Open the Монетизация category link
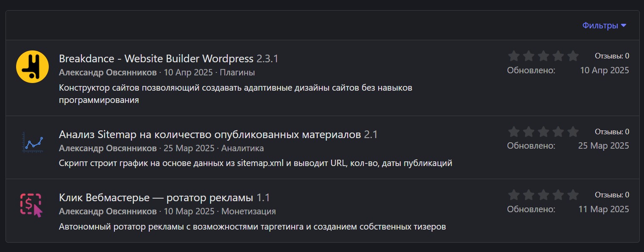Image resolution: width=644 pixels, height=252 pixels. point(248,211)
